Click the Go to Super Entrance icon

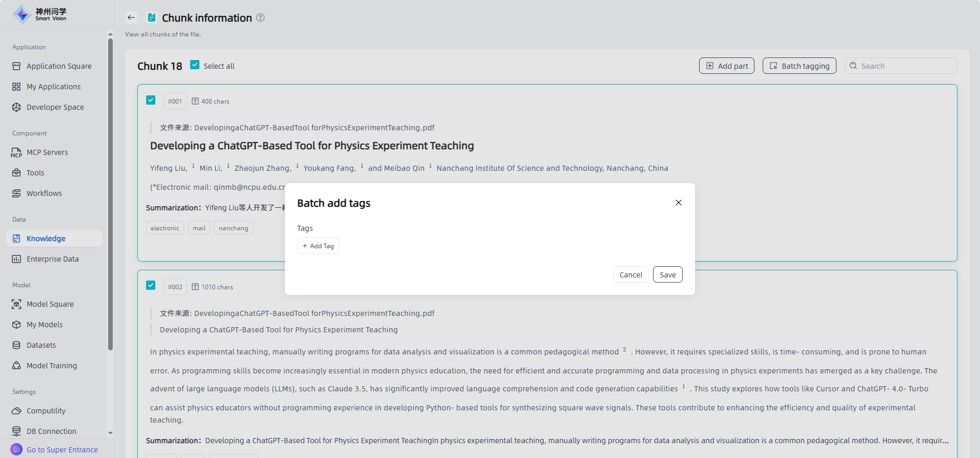coord(16,449)
